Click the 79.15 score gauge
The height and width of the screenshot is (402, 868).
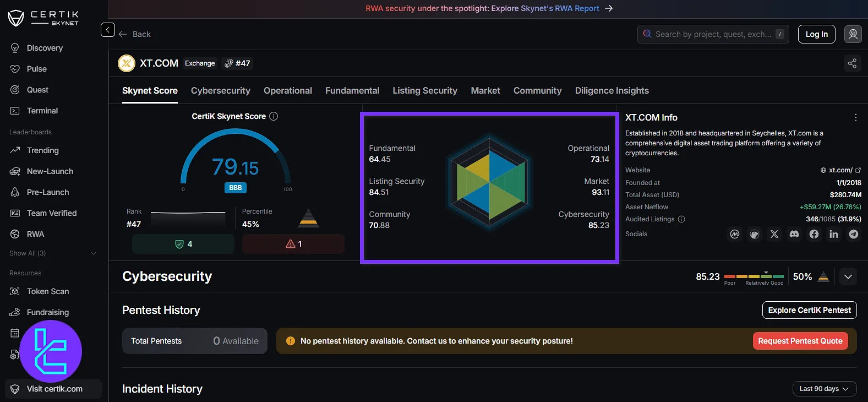click(236, 160)
